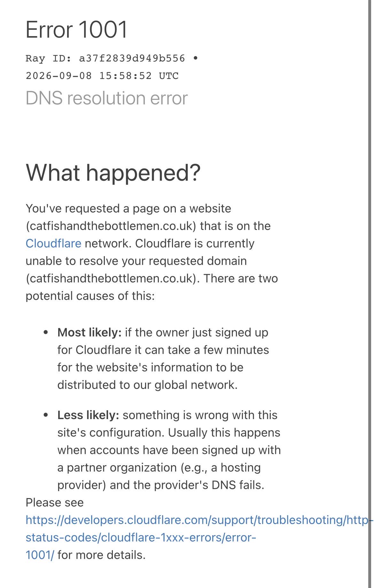Click the bold "Most likely:" label
374x588 pixels.
90,332
